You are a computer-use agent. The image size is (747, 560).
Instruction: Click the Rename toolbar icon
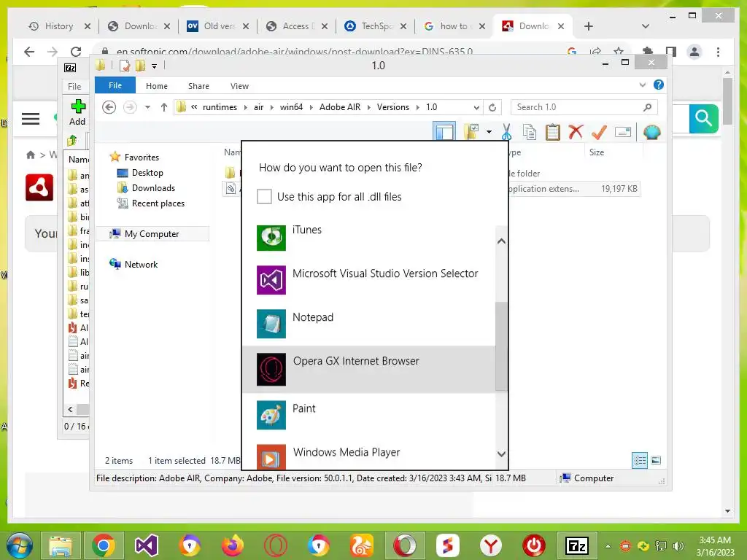click(623, 132)
